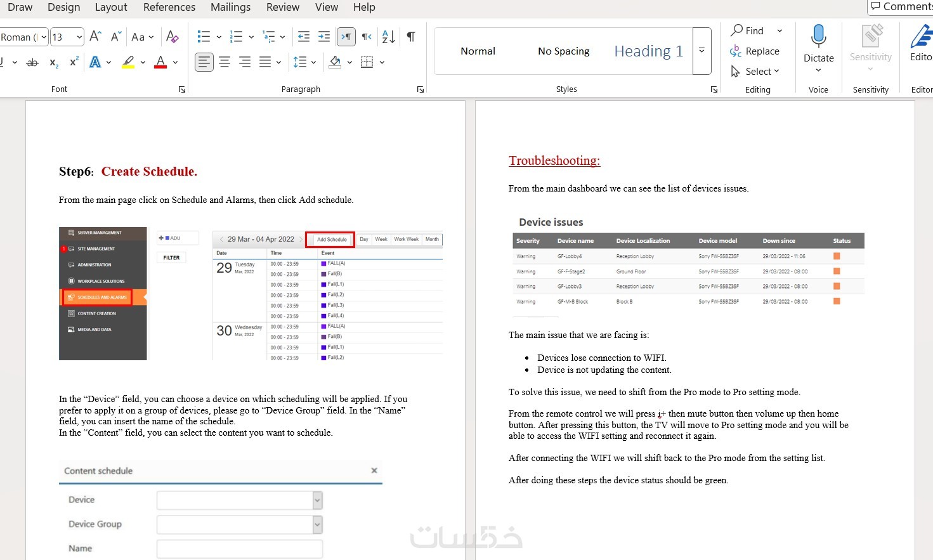933x560 pixels.
Task: Open the Editor proofing pane
Action: (x=921, y=43)
